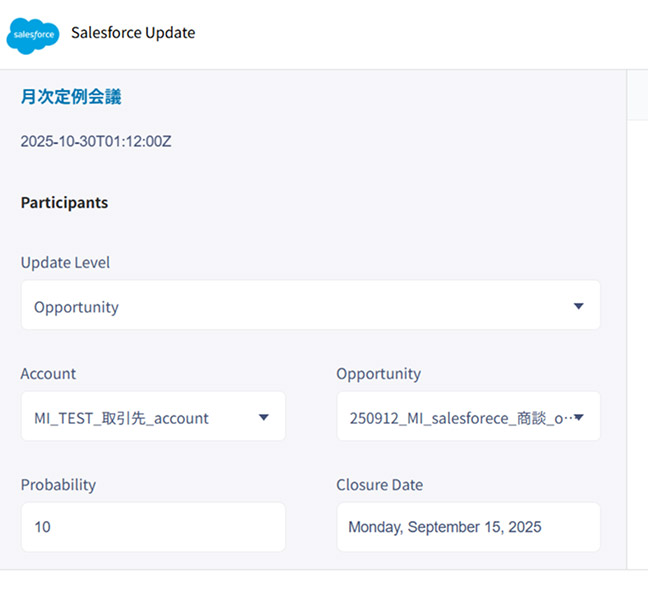Click the Salesforce Update header title
The height and width of the screenshot is (608, 648).
click(x=133, y=33)
